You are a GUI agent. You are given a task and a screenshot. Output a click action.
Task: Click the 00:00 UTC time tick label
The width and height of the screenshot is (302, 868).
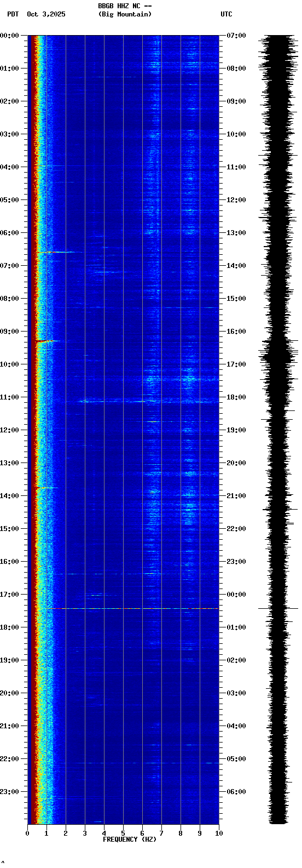point(236,595)
